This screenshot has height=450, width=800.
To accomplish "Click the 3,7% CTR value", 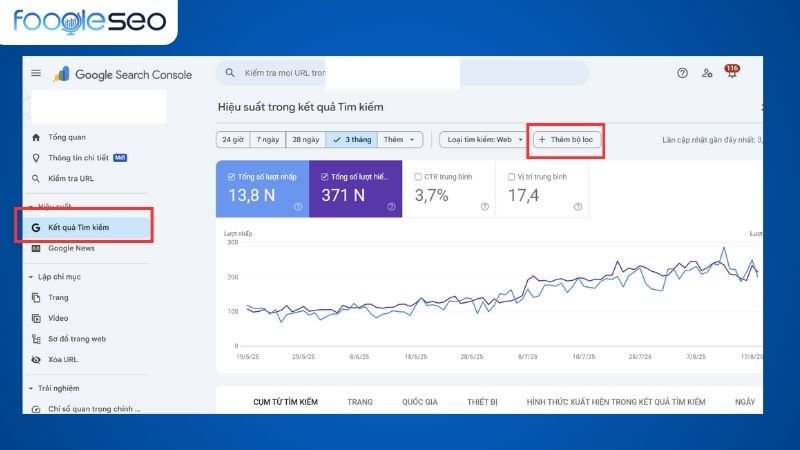I will pyautogui.click(x=431, y=195).
